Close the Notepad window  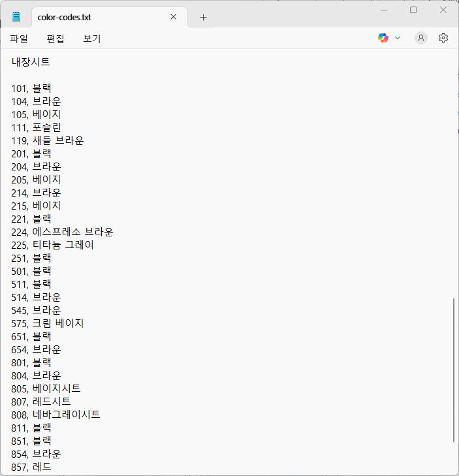pyautogui.click(x=443, y=10)
